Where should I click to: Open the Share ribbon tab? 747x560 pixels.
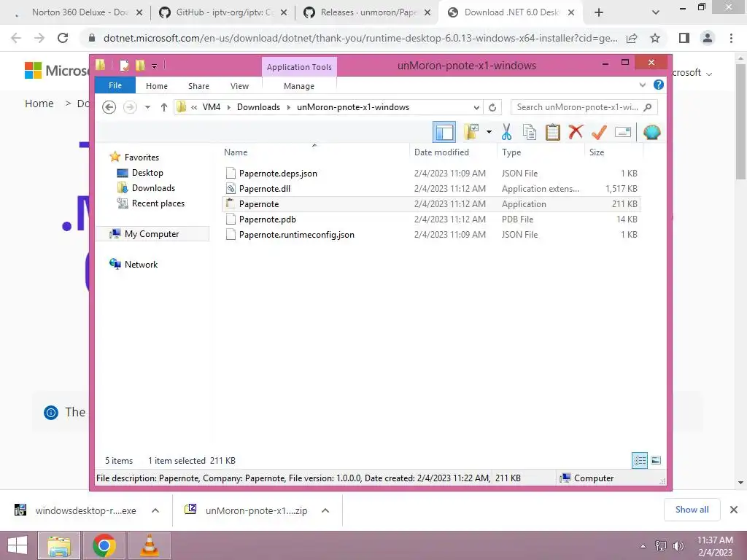click(x=198, y=86)
